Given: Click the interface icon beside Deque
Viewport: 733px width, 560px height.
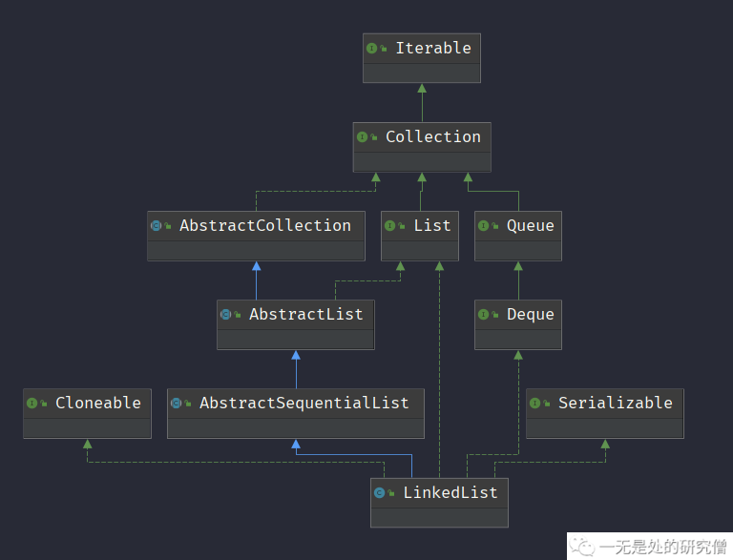Looking at the screenshot, I should pyautogui.click(x=484, y=314).
